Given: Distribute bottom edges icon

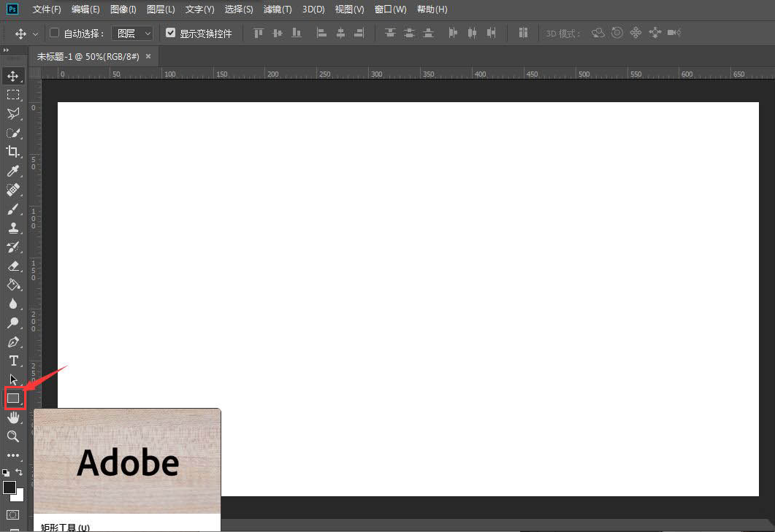Looking at the screenshot, I should click(x=429, y=33).
